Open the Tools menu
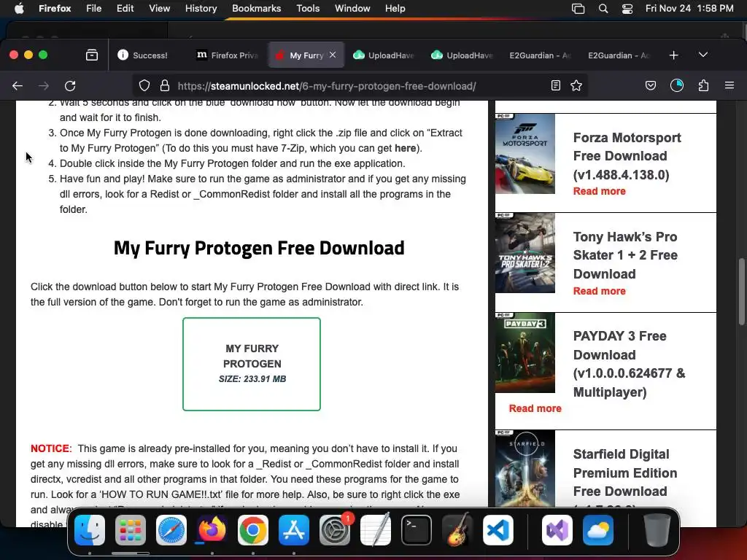This screenshot has height=560, width=747. [308, 9]
